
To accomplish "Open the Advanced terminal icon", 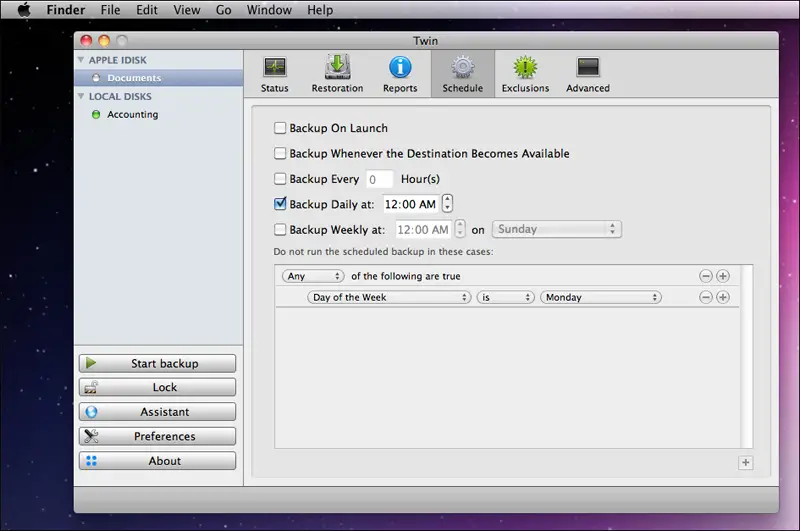I will click(x=588, y=67).
